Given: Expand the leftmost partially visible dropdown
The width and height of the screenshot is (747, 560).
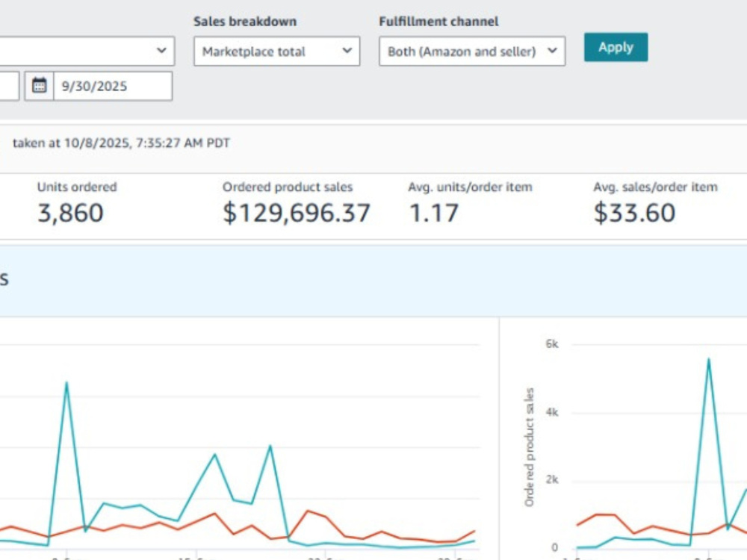Looking at the screenshot, I should click(x=87, y=51).
